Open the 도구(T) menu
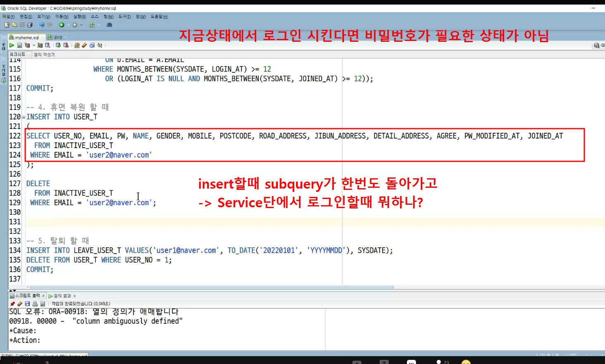605x364 pixels. pos(124,17)
